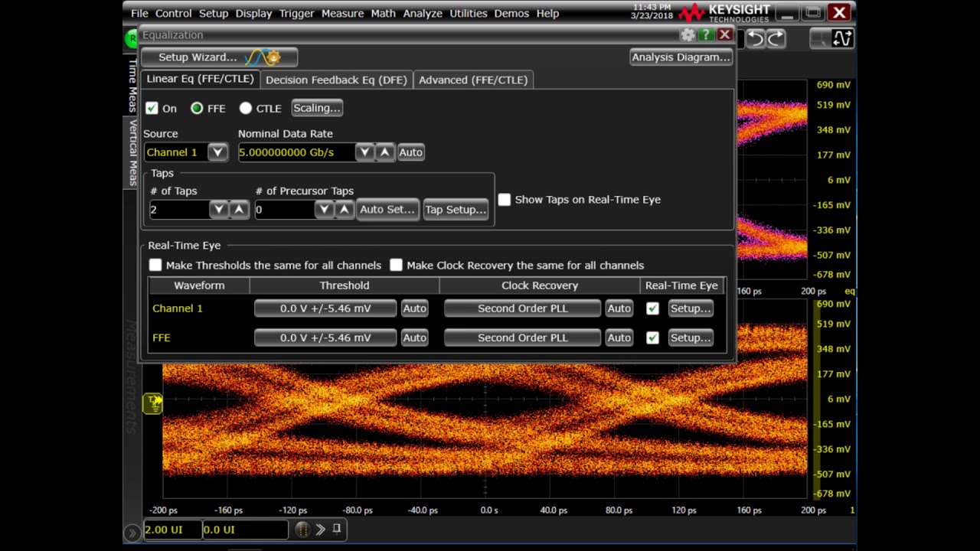Click Auto next to Nominal Data Rate
The width and height of the screenshot is (980, 551).
pos(410,152)
